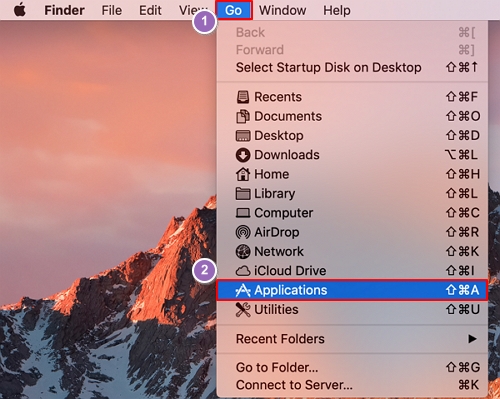Viewport: 500px width, 399px height.
Task: Click the ⇧⌘I shortcut on iCloud Drive
Action: [x=460, y=271]
